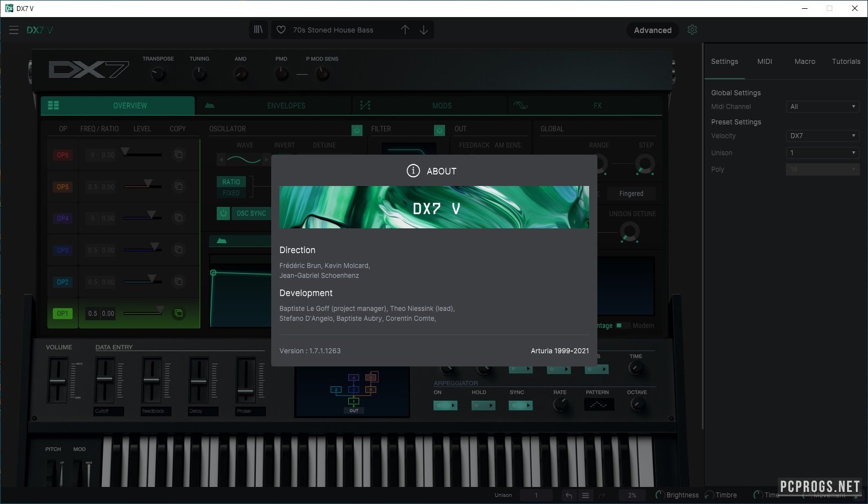The width and height of the screenshot is (868, 504).
Task: Adjust the OP5 level slider
Action: tap(143, 185)
